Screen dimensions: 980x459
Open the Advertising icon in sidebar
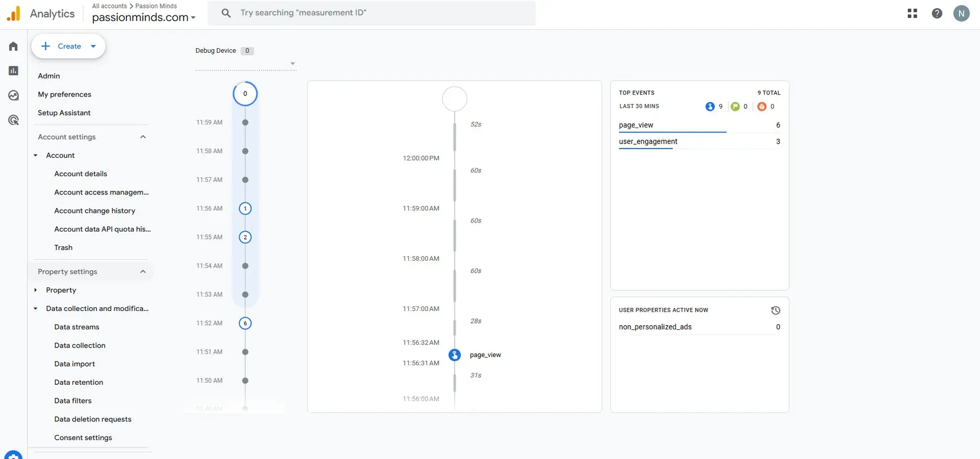[x=14, y=120]
